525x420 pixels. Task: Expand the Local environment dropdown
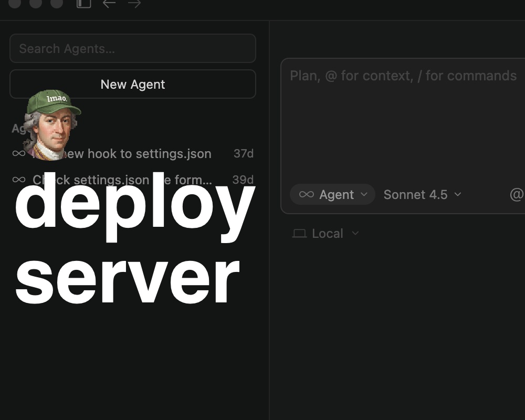[x=326, y=234]
